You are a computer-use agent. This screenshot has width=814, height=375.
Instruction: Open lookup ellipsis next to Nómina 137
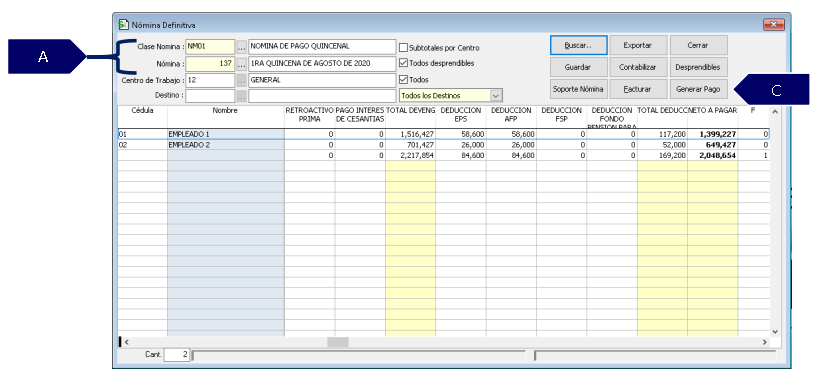(241, 64)
